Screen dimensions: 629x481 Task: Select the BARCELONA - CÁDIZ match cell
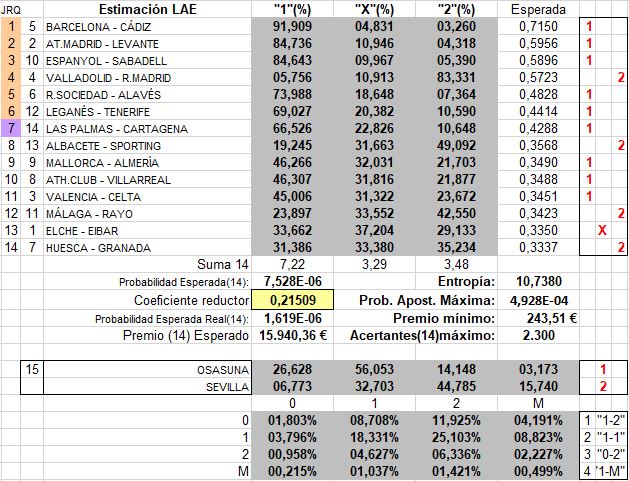coord(148,26)
